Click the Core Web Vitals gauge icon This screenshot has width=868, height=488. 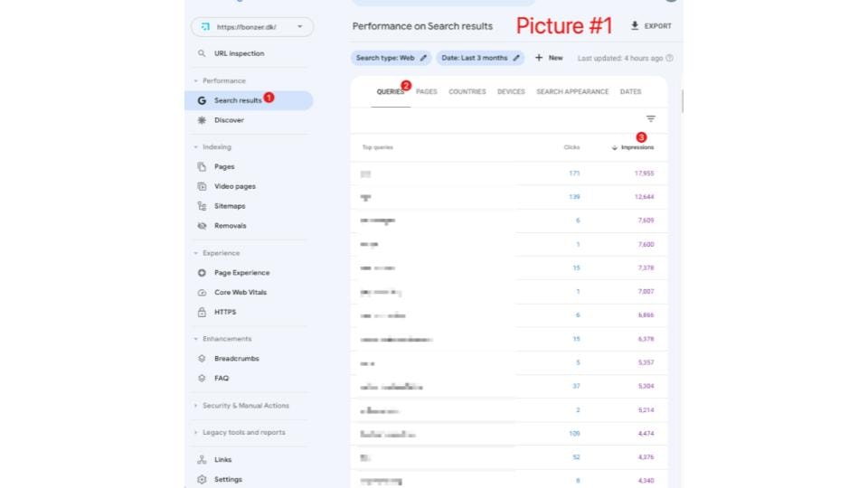202,293
